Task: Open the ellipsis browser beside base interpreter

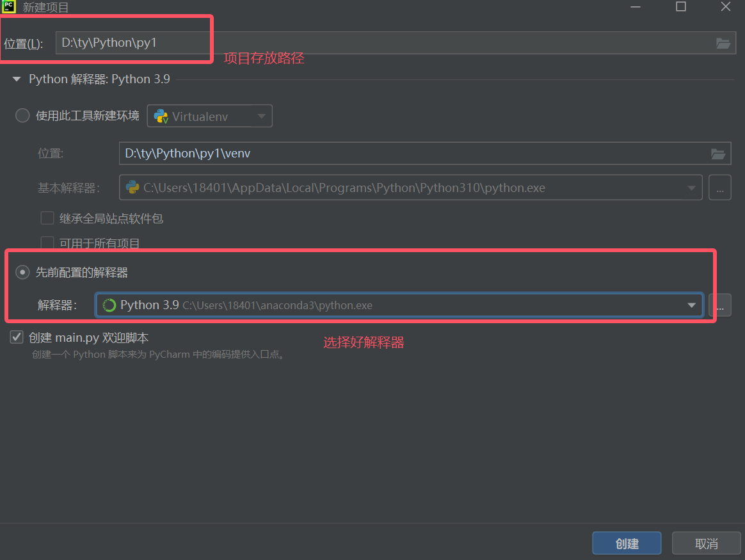Action: coord(719,187)
